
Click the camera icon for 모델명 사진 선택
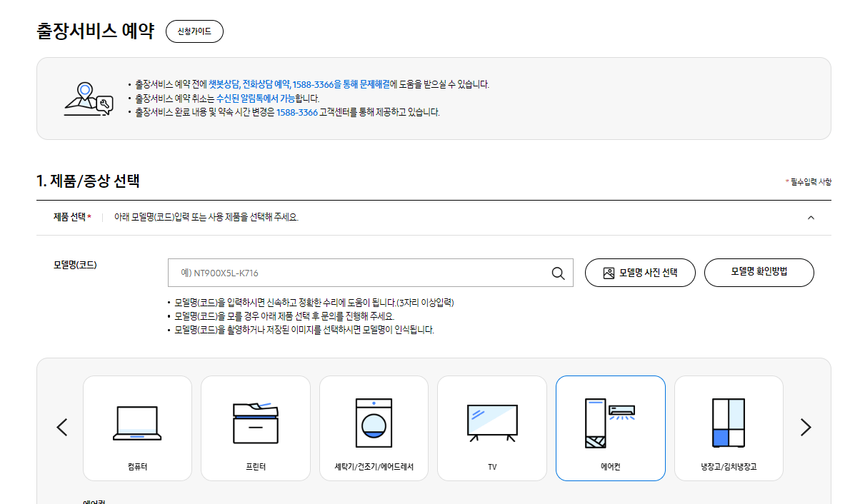609,272
